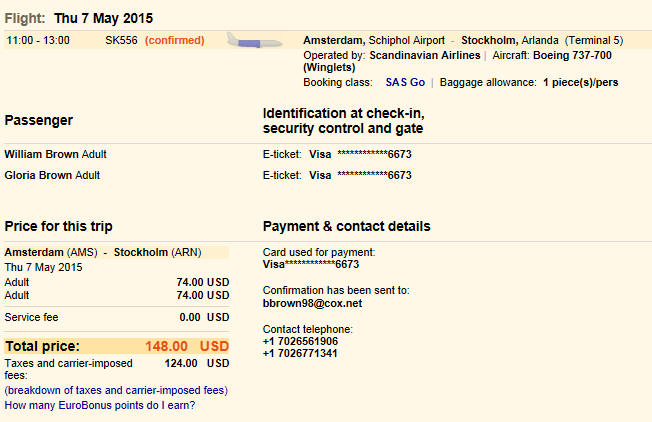Screen dimensions: 652x422
Task: Click Boeing 737-700 aircraft text
Action: (x=572, y=55)
